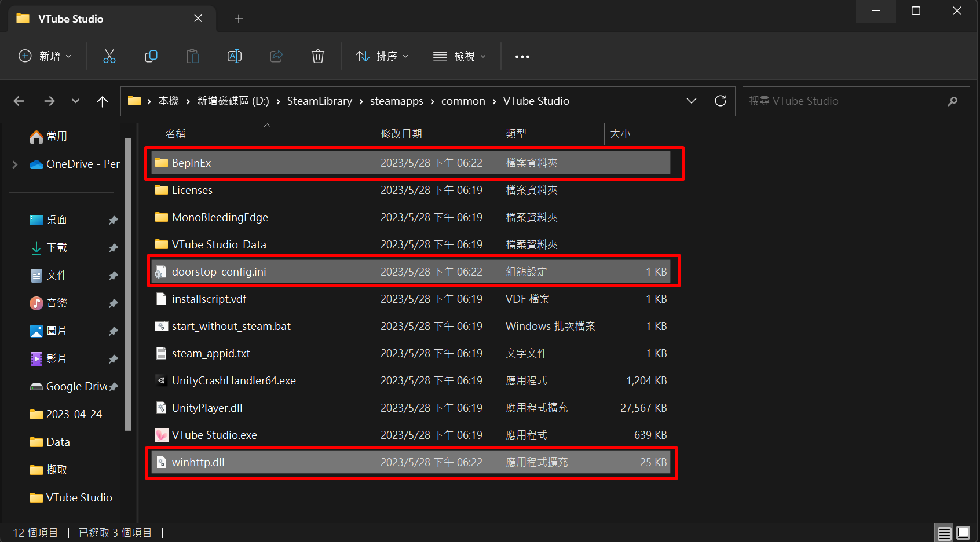Screen dimensions: 980x542
Task: Open Google Drive in the sidebar
Action: point(68,386)
